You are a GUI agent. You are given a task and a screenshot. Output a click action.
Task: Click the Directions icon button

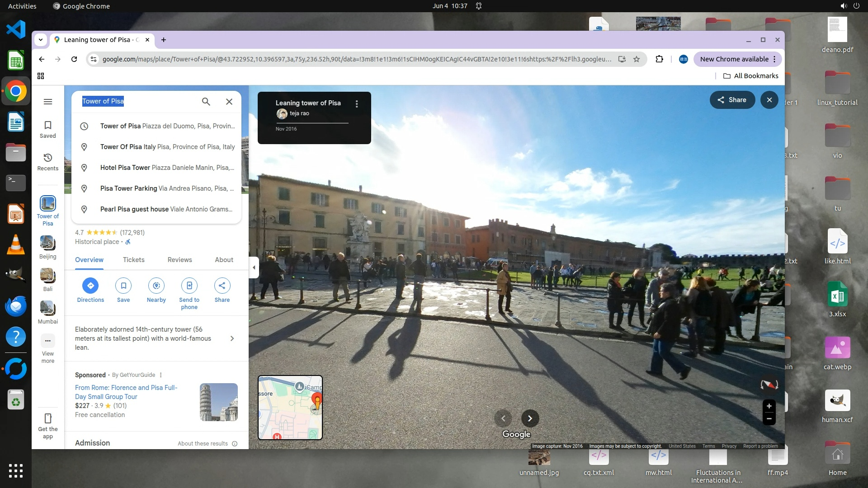coord(90,286)
